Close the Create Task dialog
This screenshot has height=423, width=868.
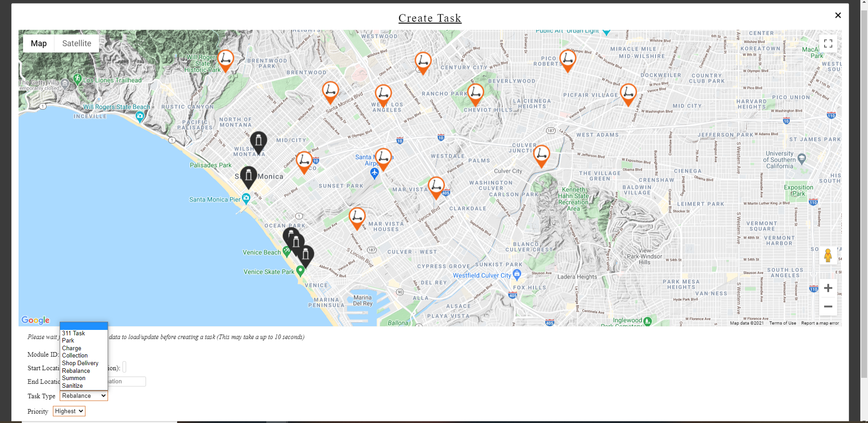pyautogui.click(x=838, y=15)
